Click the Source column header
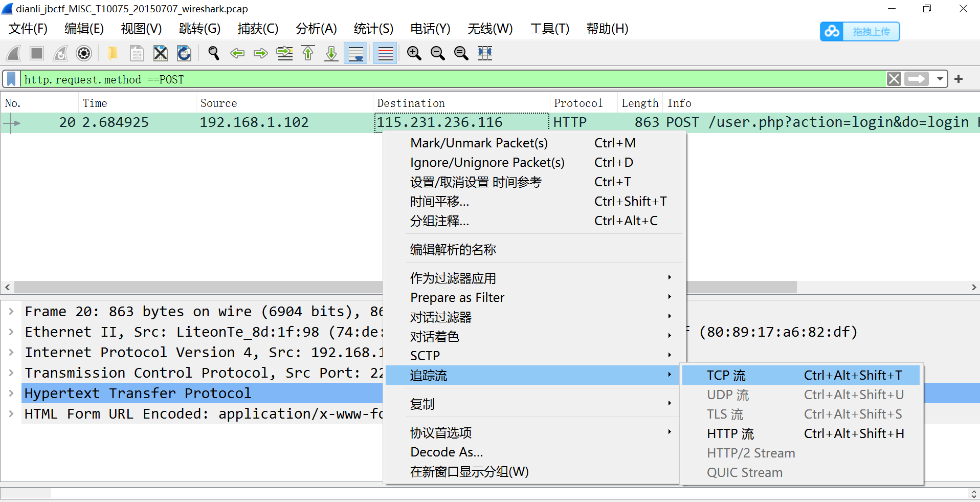The height and width of the screenshot is (502, 980). (x=284, y=103)
